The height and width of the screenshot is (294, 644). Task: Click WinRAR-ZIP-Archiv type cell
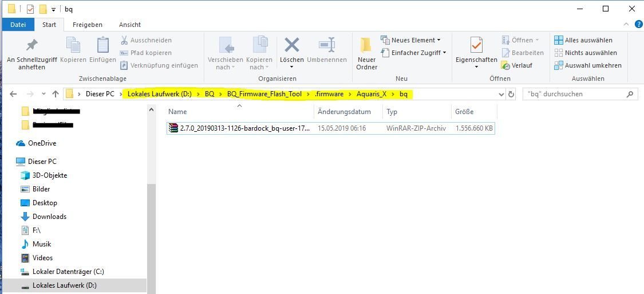click(416, 128)
